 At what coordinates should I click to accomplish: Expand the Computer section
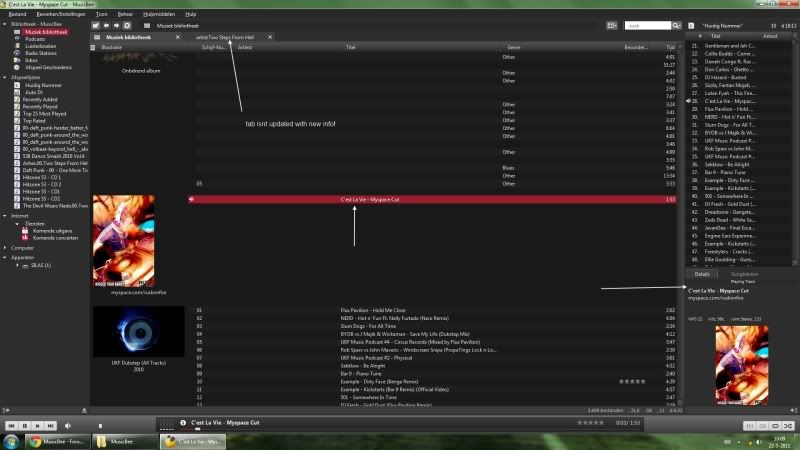[5, 248]
